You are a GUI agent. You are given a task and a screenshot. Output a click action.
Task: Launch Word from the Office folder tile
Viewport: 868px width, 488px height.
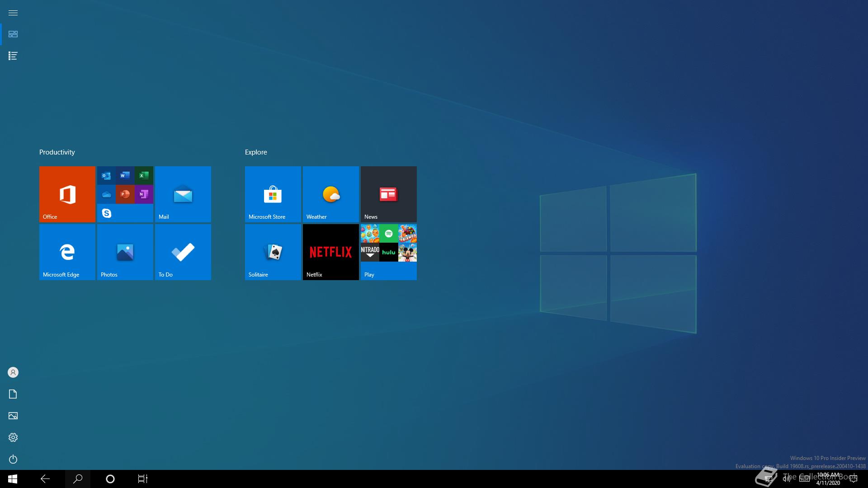[125, 175]
